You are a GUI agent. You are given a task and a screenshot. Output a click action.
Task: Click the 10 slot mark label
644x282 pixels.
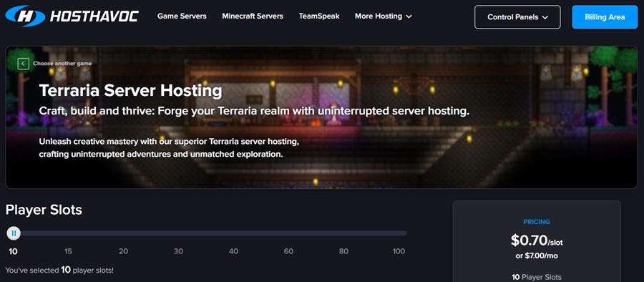[13, 251]
